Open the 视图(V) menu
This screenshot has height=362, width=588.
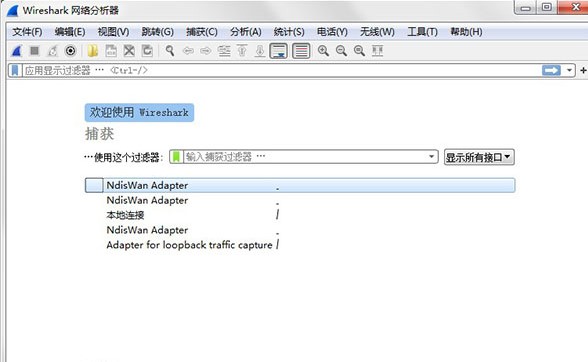point(113,32)
